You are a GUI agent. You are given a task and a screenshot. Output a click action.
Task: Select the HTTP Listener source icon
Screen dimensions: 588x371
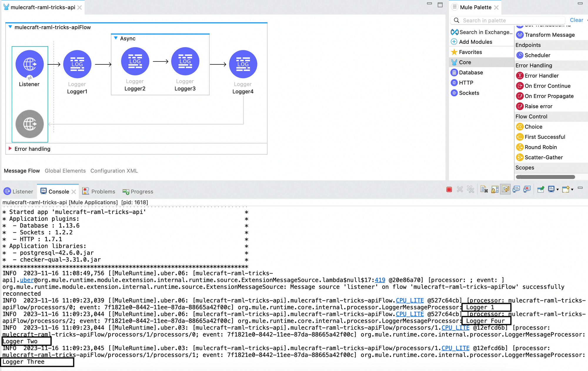[x=29, y=64]
